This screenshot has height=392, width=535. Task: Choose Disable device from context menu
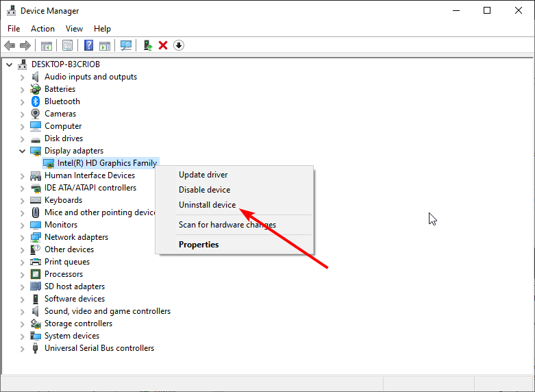pos(234,190)
